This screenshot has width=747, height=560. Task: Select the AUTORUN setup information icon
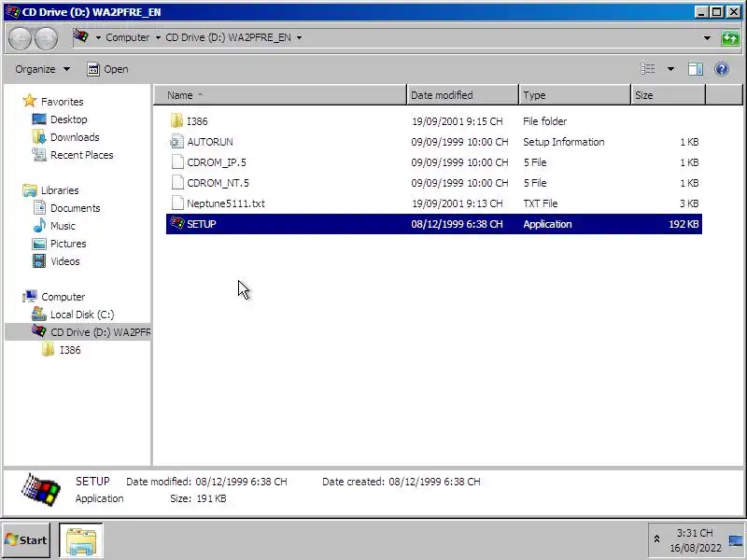(176, 142)
